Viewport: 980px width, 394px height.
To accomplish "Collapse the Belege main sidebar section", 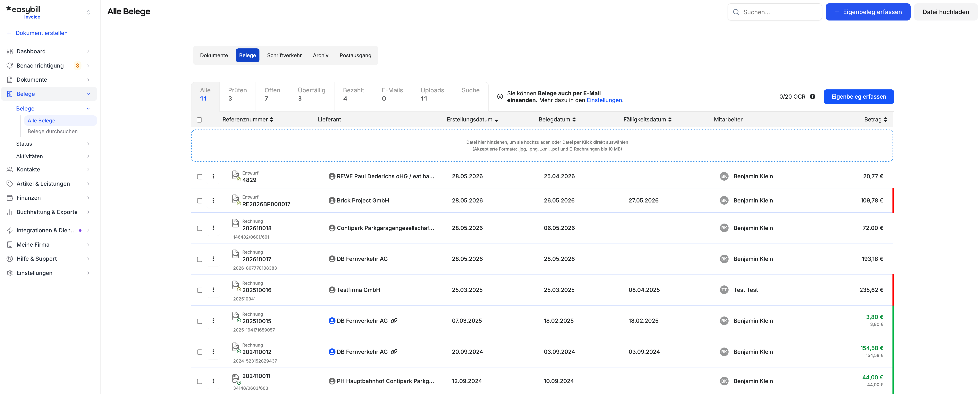I will point(88,94).
